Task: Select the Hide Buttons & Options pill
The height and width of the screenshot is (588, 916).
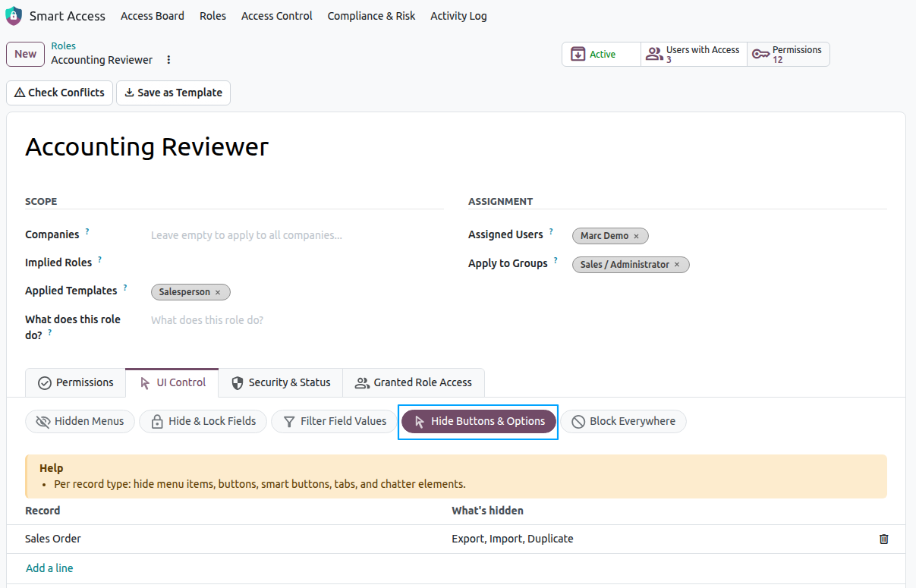Action: (x=479, y=421)
